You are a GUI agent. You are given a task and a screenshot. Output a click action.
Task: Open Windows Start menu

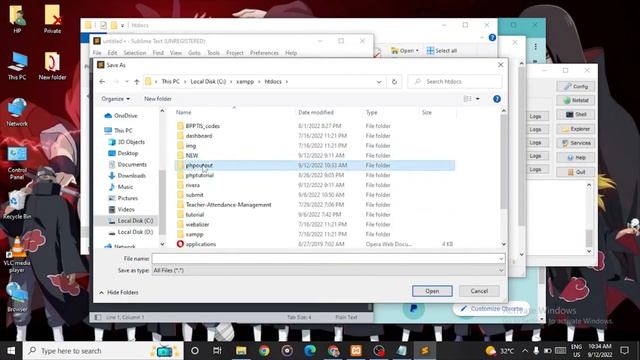pos(11,351)
